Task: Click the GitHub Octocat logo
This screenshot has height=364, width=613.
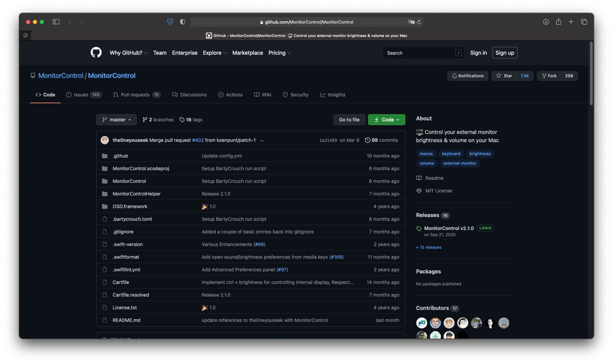Action: click(96, 53)
